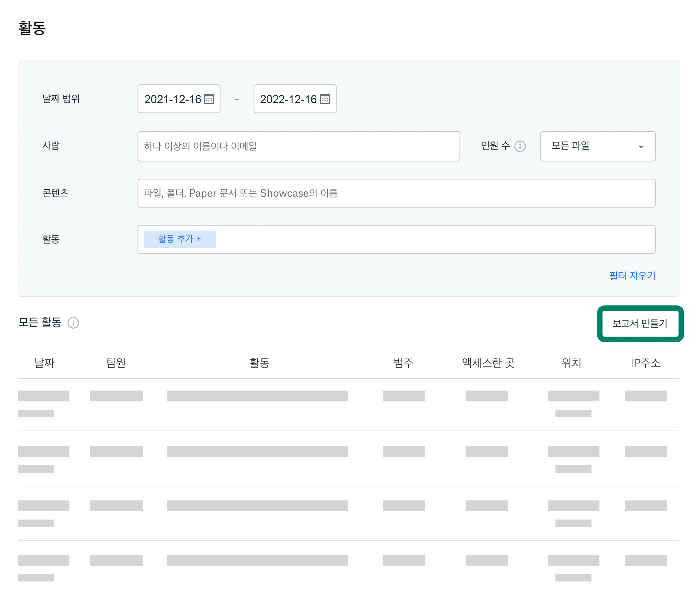Click the 액세스한 곳 column header
Screen dimensions: 700x597
pos(488,363)
